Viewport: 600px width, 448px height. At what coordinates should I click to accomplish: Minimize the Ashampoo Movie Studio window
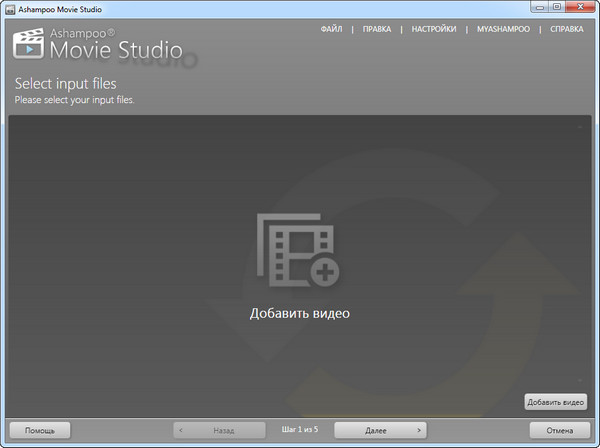click(x=540, y=7)
